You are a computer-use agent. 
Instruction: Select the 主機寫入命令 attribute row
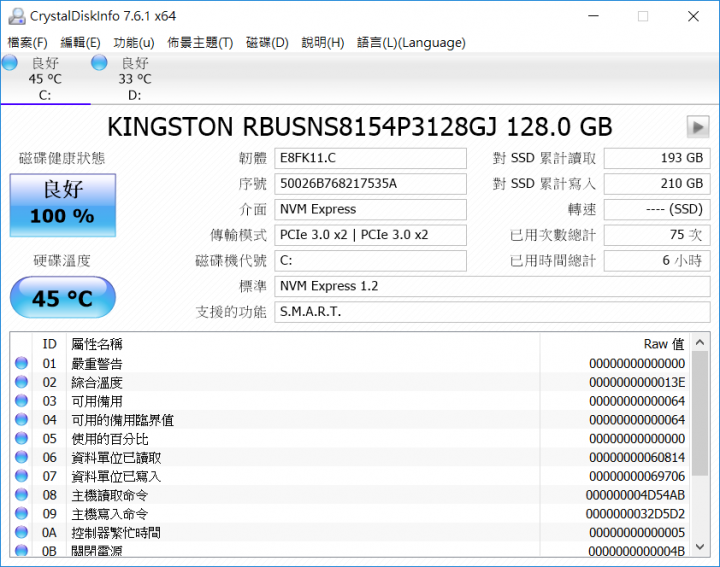coord(350,514)
